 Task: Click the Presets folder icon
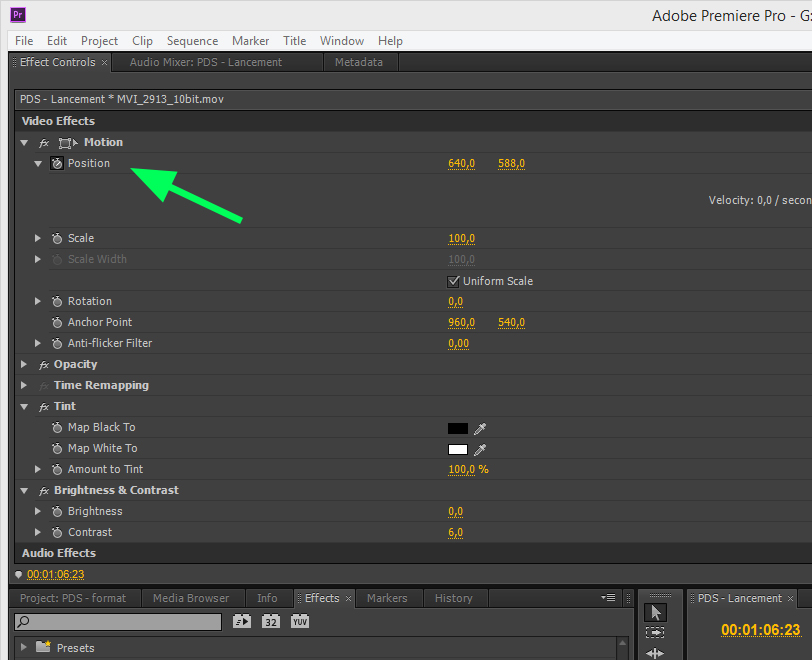coord(44,647)
